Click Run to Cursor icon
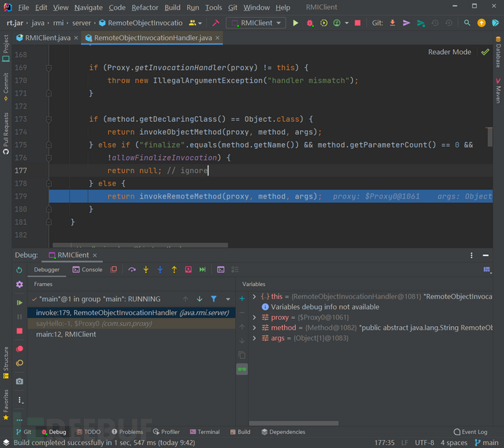 pyautogui.click(x=202, y=269)
